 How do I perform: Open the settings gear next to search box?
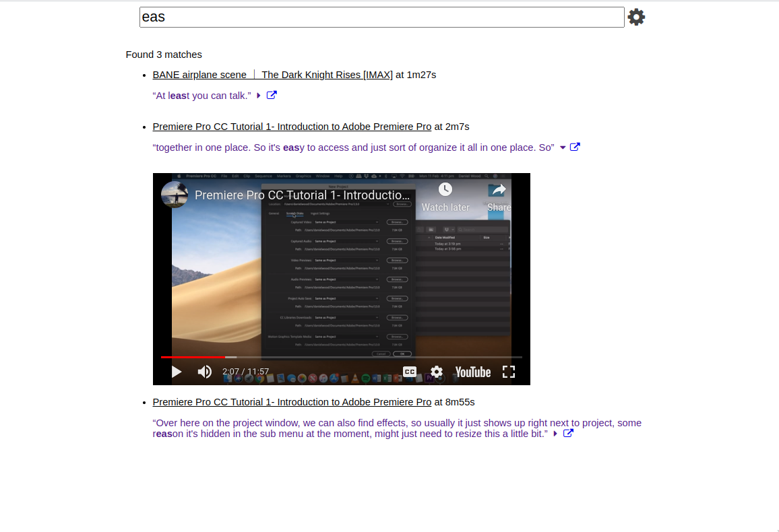[x=636, y=18]
